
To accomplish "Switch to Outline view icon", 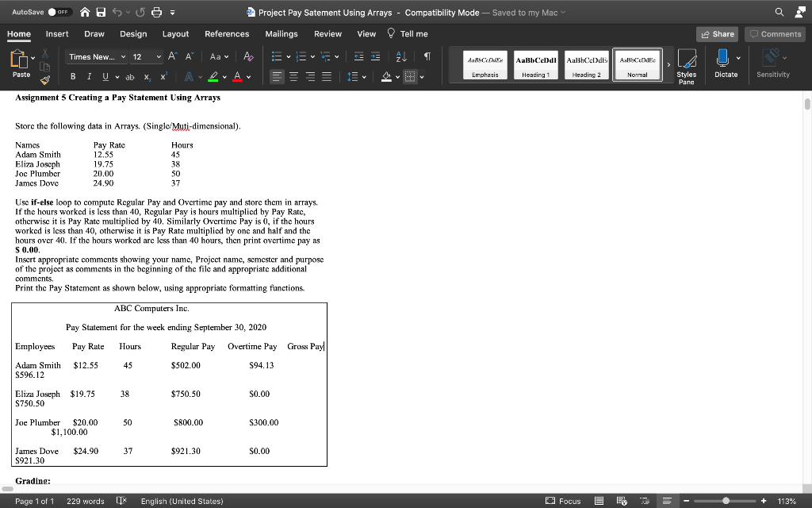I will (x=645, y=501).
